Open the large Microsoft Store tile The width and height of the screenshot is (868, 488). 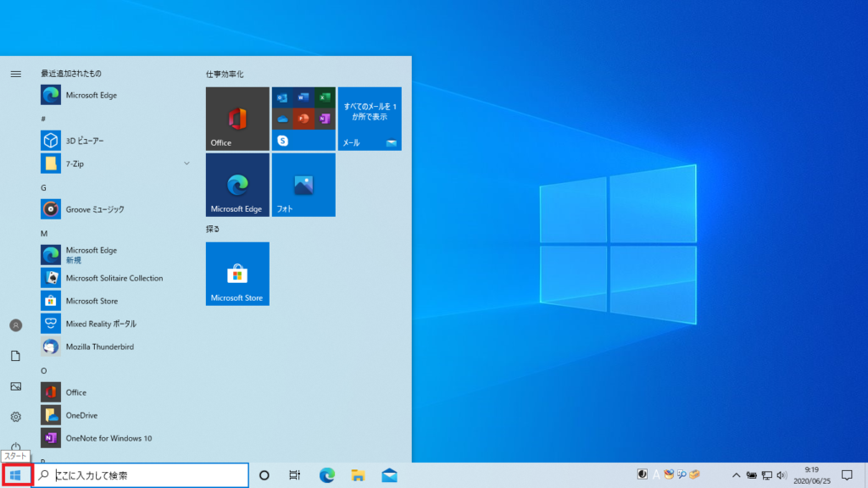(237, 274)
